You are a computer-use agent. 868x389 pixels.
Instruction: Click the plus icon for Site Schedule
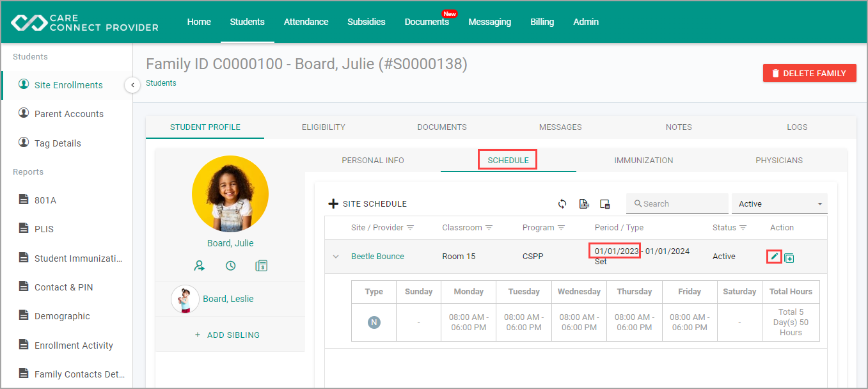point(333,204)
